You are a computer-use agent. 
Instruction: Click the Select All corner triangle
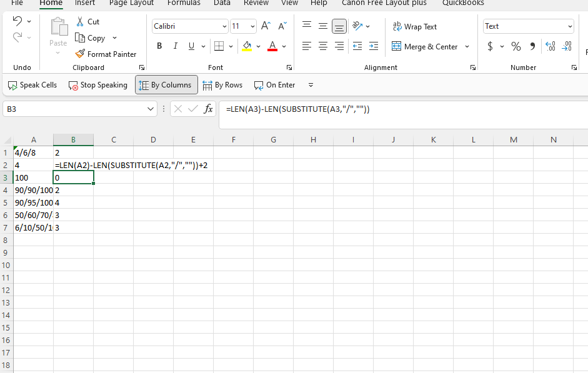(7, 140)
